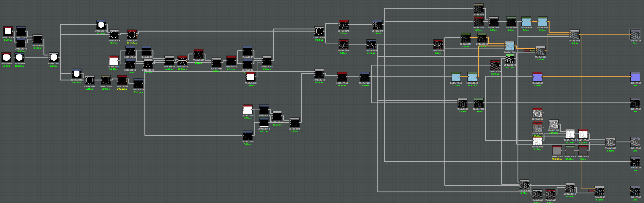Select the crossed-lines node timed 42.28ms
The width and height of the screenshot is (644, 203).
tap(182, 61)
